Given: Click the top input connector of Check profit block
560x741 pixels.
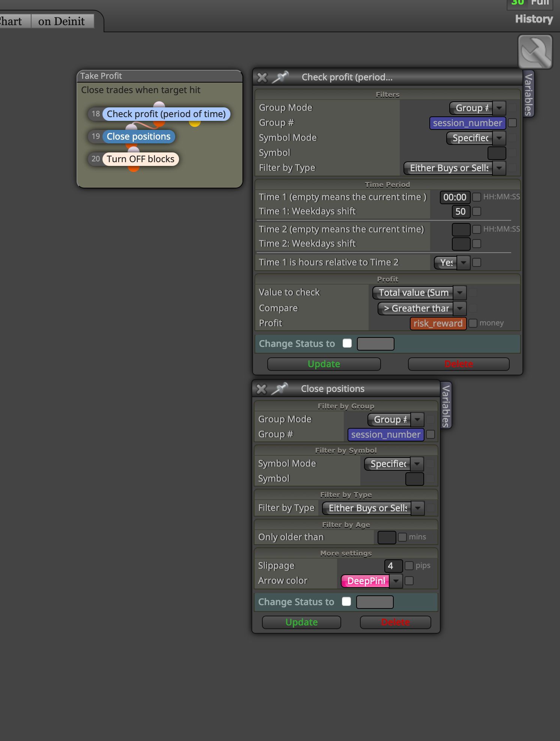Looking at the screenshot, I should (x=159, y=104).
